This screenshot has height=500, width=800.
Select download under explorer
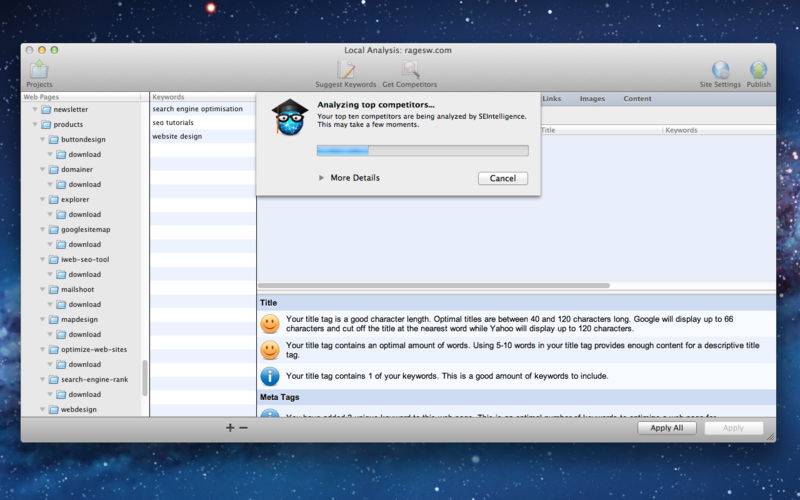[x=85, y=215]
